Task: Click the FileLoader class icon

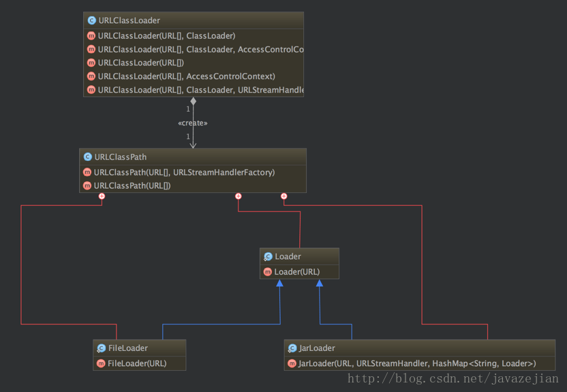Action: (101, 348)
